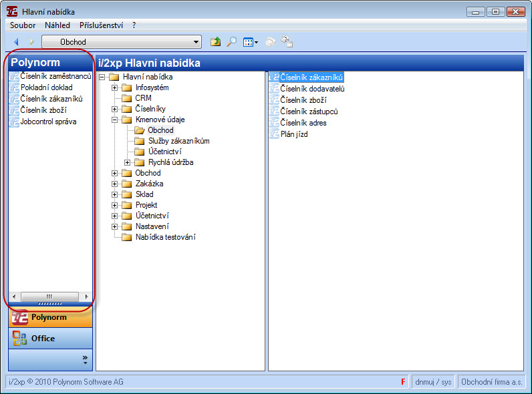Click icon beside Plán jízd
Viewport: 532px width, 394px height.
tap(274, 134)
